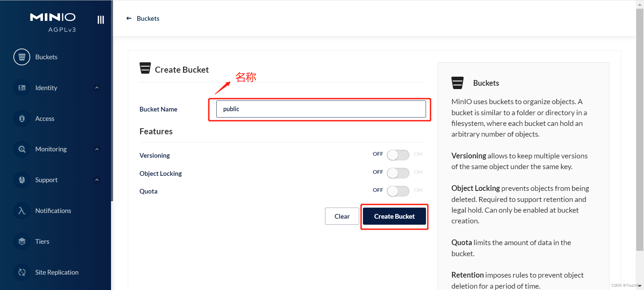Click the Tiers layers icon
The height and width of the screenshot is (290, 644).
click(x=22, y=241)
